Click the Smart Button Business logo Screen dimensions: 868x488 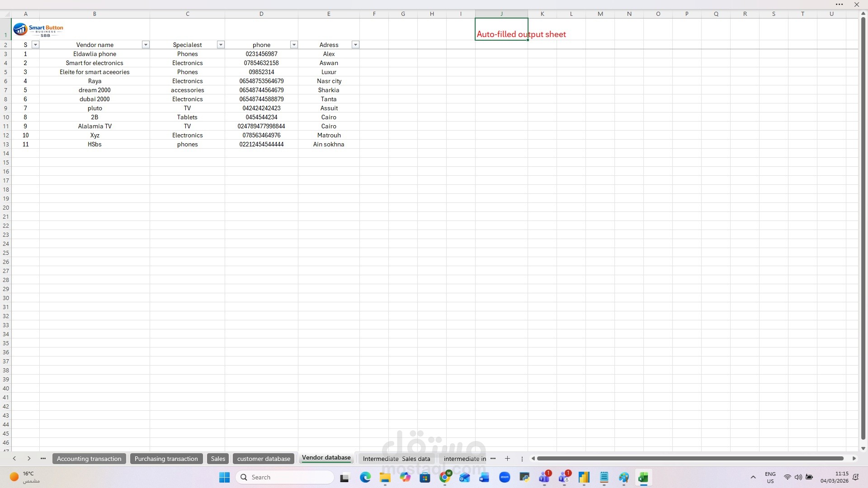point(38,30)
